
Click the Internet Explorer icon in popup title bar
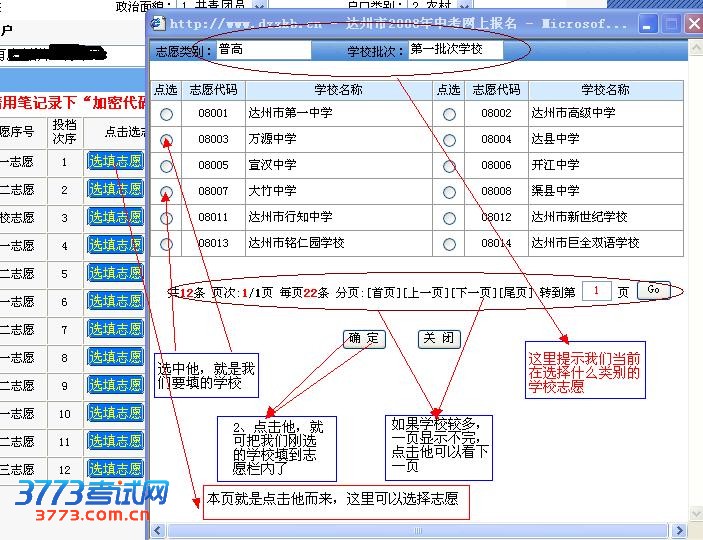(158, 22)
